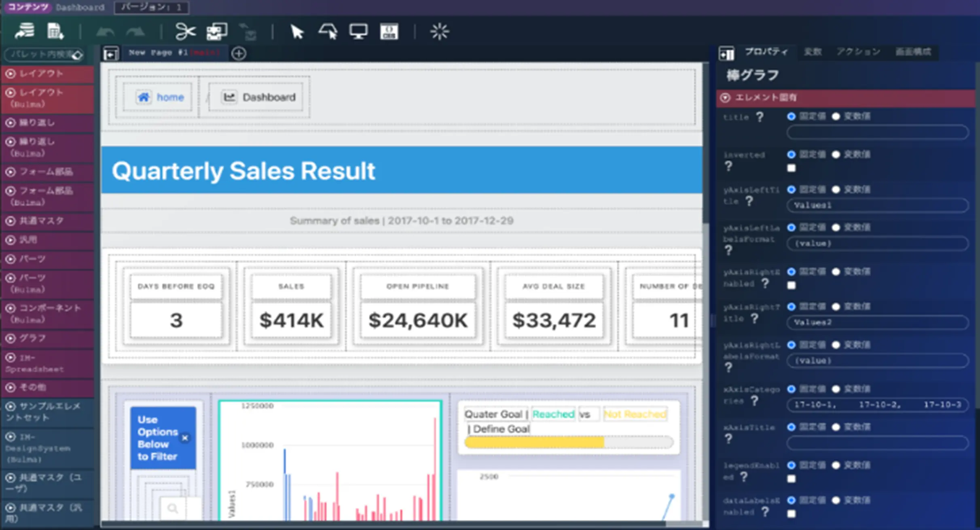Click the redo arrow icon
980x530 pixels.
coord(135,32)
